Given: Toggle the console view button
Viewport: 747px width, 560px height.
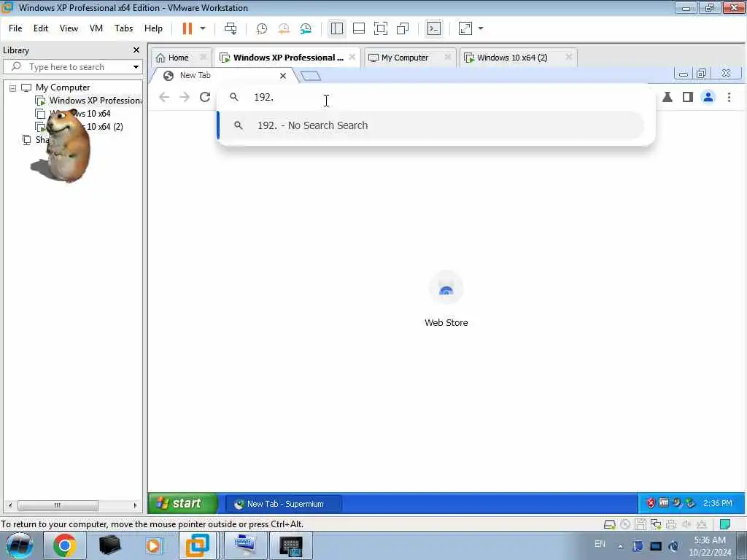Looking at the screenshot, I should click(x=434, y=28).
